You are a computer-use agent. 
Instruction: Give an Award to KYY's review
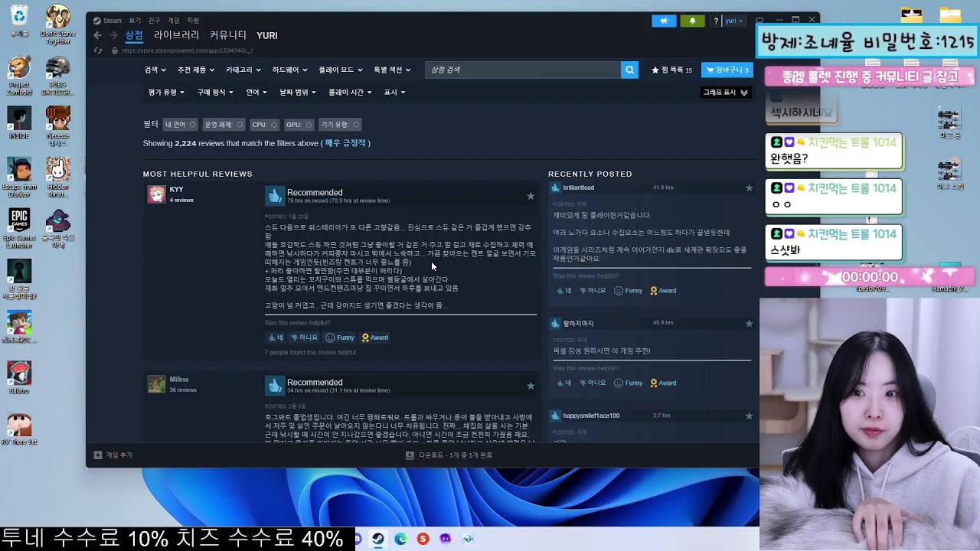pos(374,337)
